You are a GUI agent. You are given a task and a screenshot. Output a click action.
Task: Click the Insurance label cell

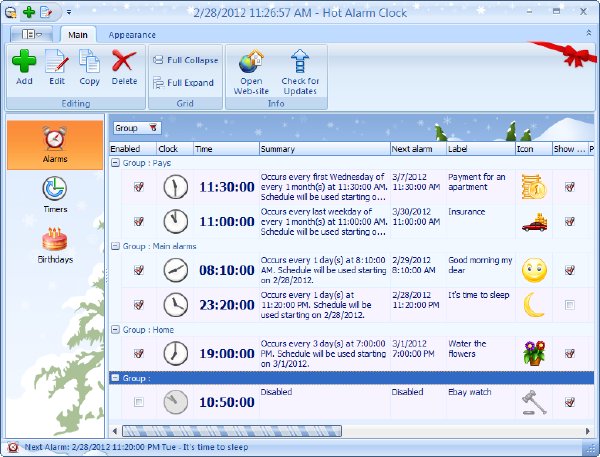480,221
